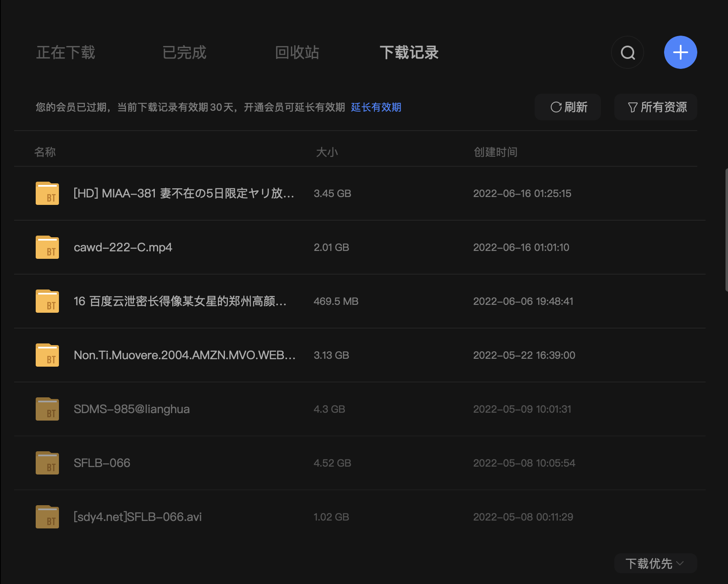Screen dimensions: 728x584
Task: Click the blue plus to add new download
Action: (x=680, y=52)
